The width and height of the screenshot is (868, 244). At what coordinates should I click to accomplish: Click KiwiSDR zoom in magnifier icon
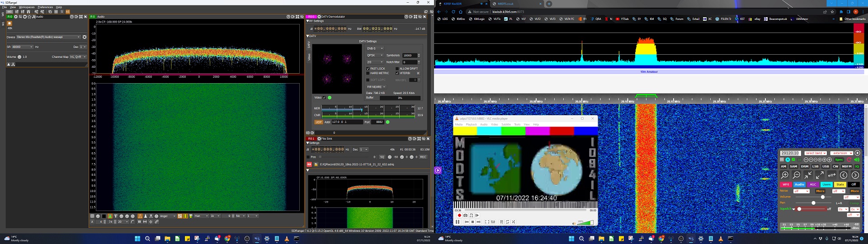coord(785,175)
